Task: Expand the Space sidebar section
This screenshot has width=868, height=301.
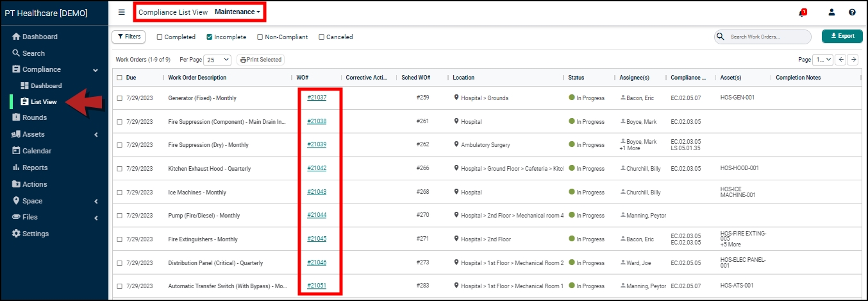Action: [96, 201]
